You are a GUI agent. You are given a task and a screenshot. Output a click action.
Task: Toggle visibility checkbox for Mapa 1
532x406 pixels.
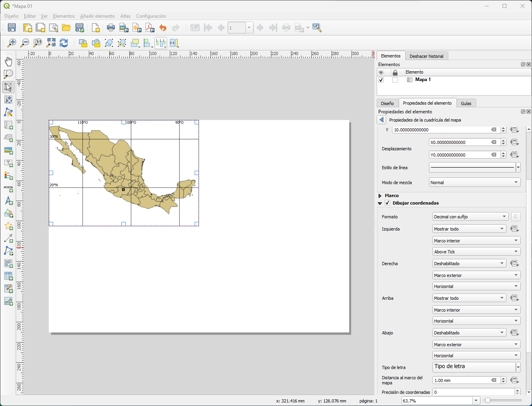click(381, 80)
